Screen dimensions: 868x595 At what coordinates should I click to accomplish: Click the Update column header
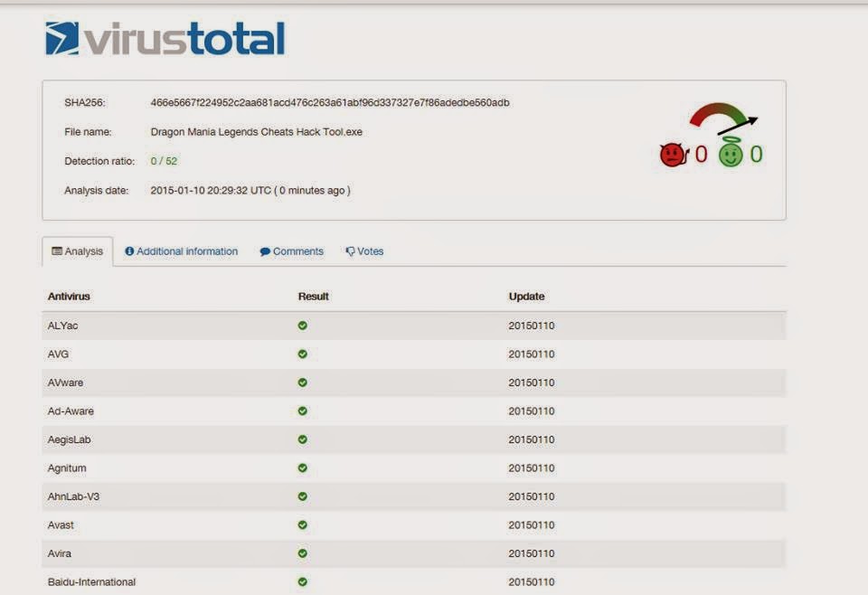pos(526,296)
